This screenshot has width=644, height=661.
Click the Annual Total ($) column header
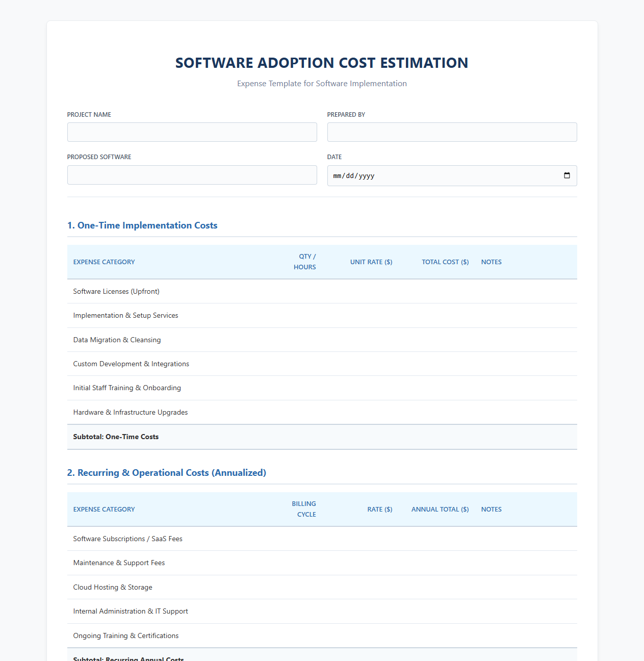pos(440,509)
